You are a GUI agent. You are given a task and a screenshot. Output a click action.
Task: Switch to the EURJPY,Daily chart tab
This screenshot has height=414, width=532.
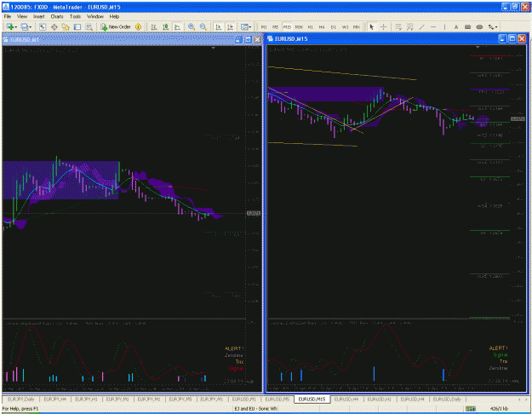coord(21,399)
